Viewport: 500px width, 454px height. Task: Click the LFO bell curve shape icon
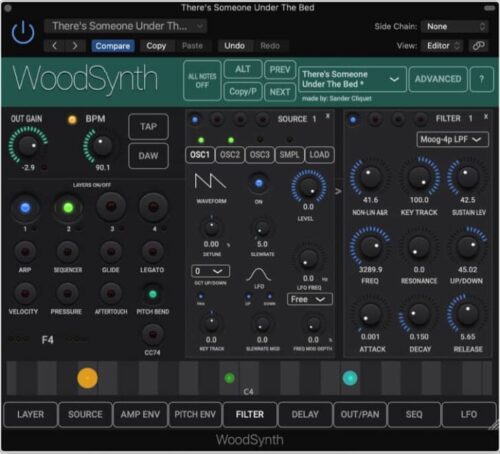coord(259,275)
